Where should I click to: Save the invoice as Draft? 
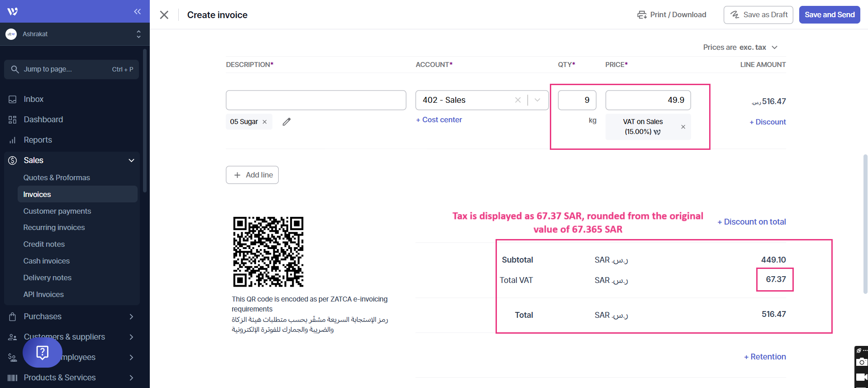(758, 15)
